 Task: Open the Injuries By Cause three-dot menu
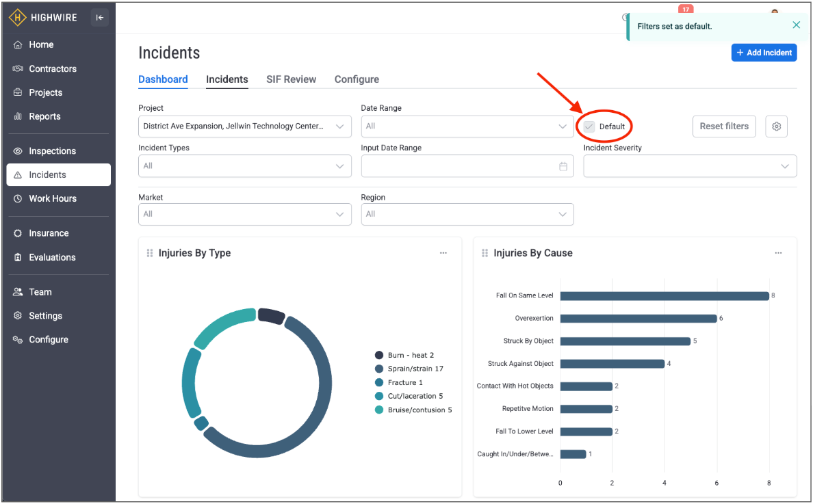[778, 253]
